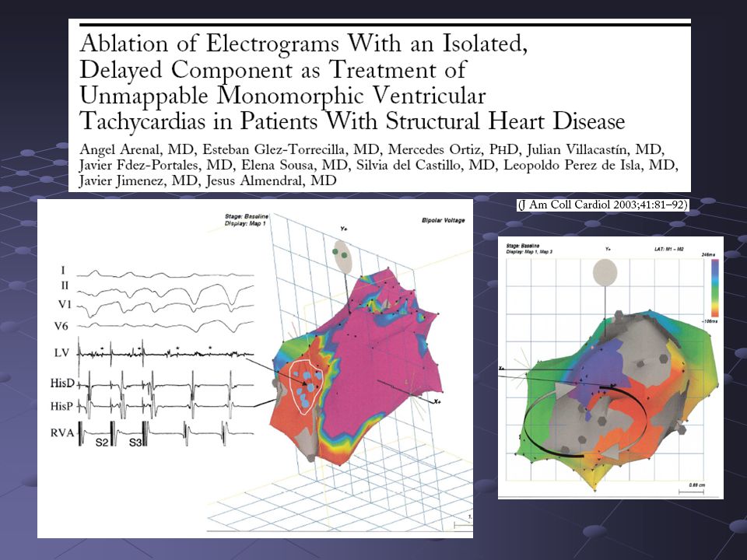Click the citation "J Am Coll Cardiol 2003;41:81–92"
747x560 pixels.
click(602, 205)
